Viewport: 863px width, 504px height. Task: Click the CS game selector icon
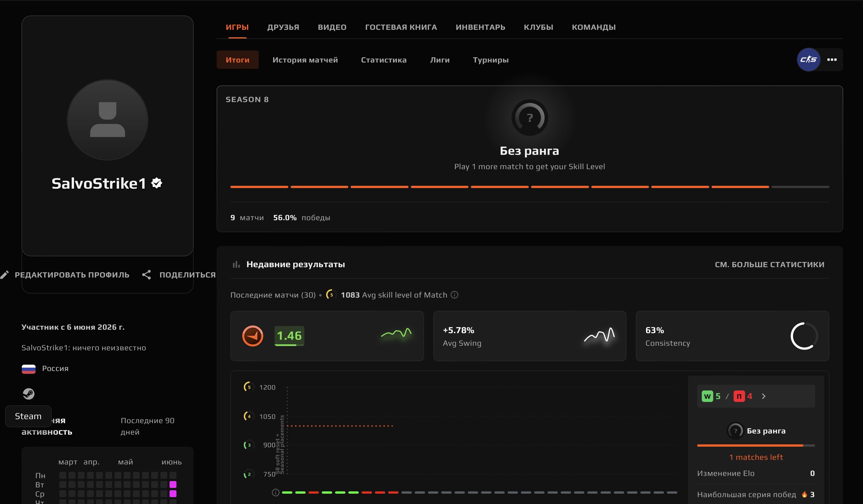click(808, 60)
